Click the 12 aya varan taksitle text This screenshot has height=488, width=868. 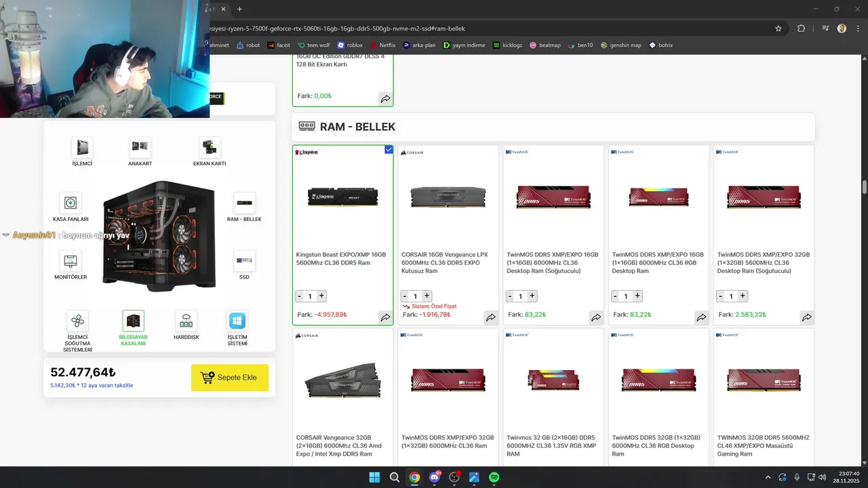click(x=92, y=386)
